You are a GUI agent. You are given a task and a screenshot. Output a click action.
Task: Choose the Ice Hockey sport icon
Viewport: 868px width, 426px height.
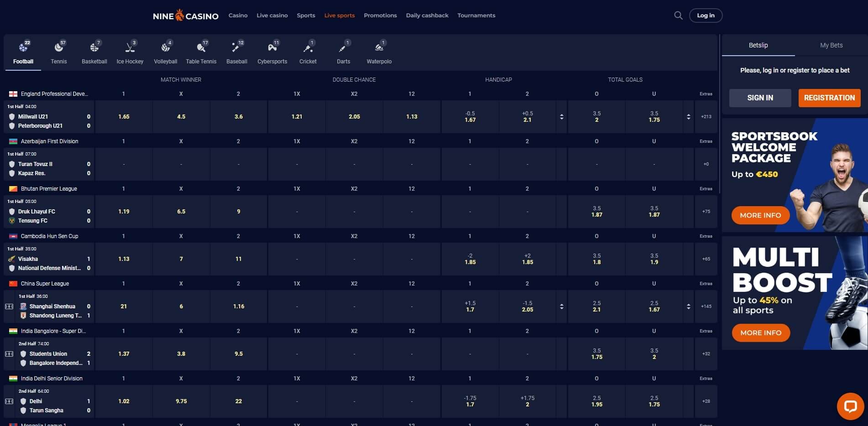click(130, 47)
